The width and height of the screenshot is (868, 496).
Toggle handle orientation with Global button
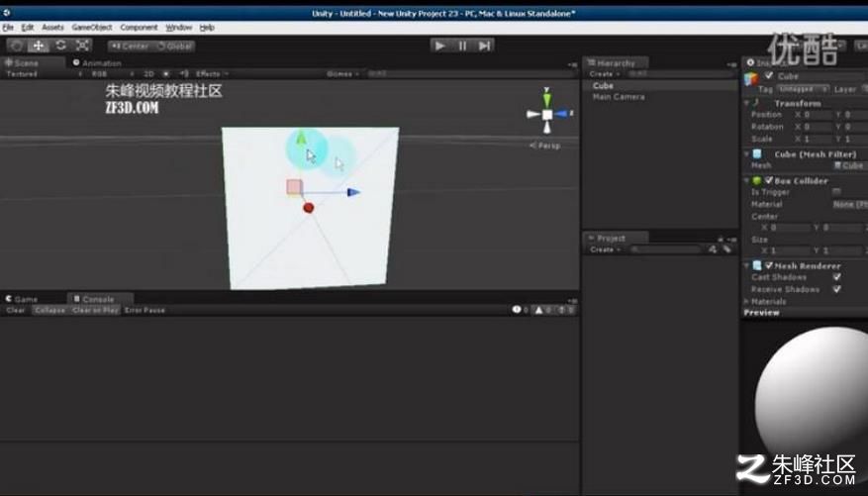click(x=174, y=46)
